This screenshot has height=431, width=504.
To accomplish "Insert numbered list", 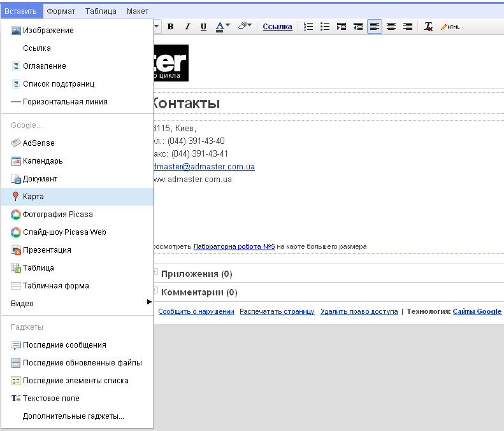I will tap(308, 27).
